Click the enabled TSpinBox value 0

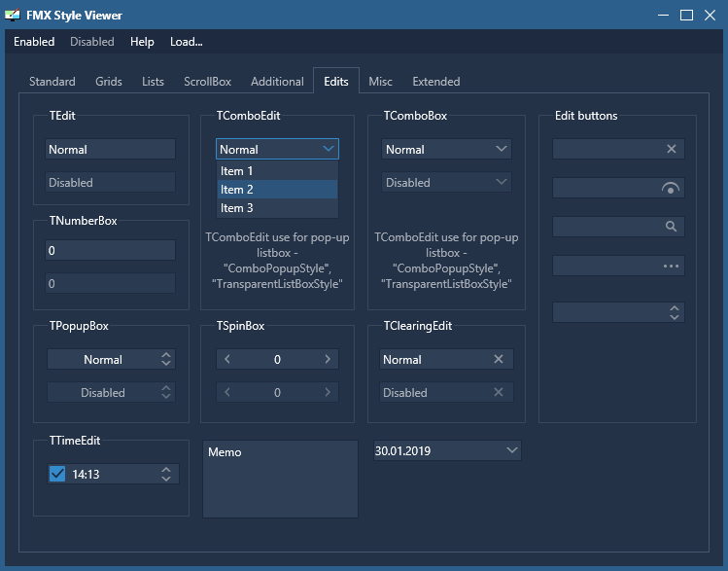tap(277, 359)
